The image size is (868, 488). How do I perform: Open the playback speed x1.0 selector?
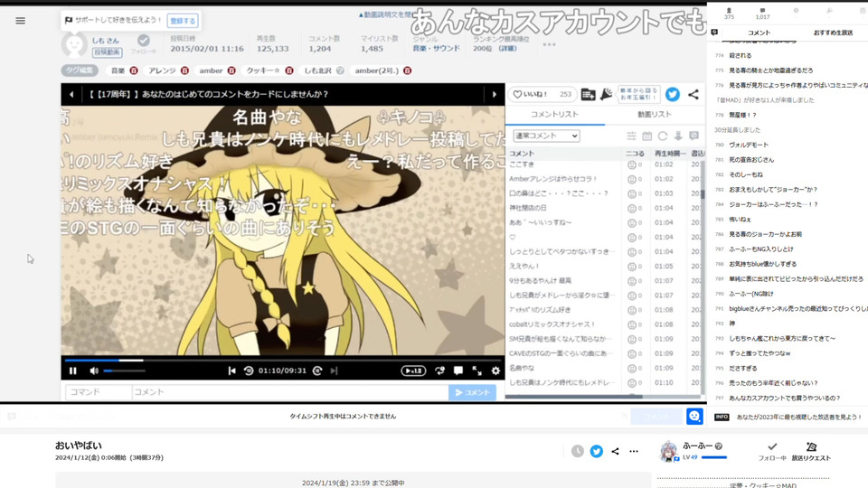coord(413,371)
